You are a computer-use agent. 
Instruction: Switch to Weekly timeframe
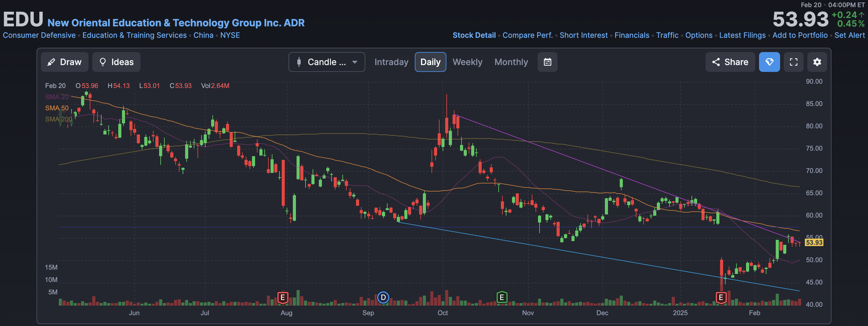click(467, 62)
